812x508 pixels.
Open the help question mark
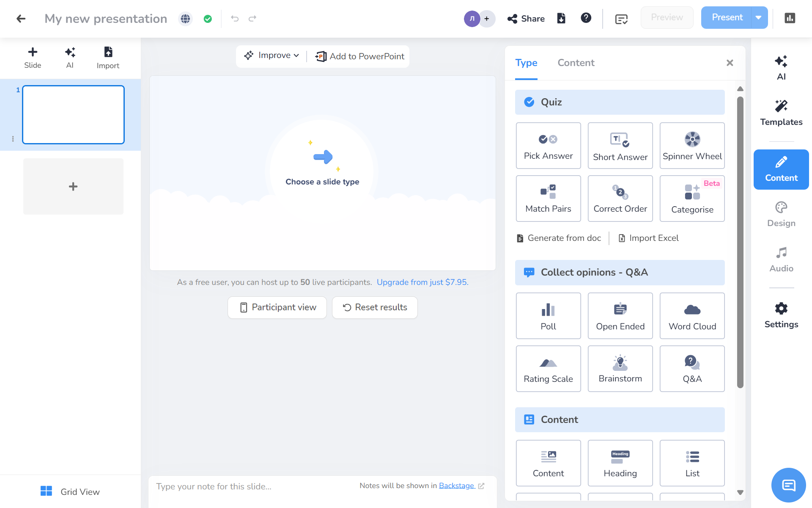[586, 18]
